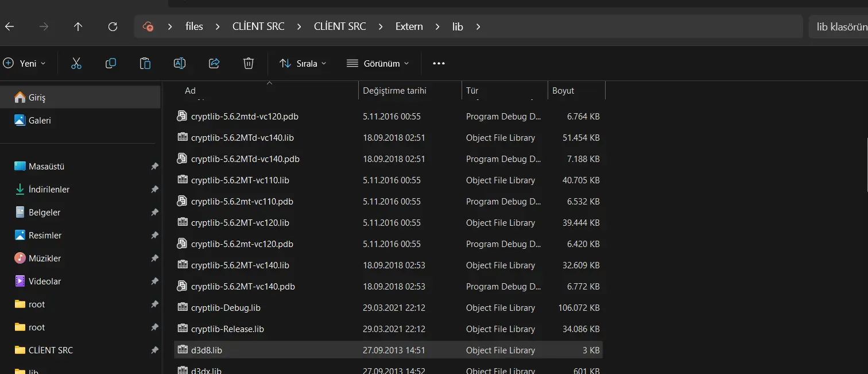Navigate back with the left arrow
The image size is (868, 374).
pos(9,26)
